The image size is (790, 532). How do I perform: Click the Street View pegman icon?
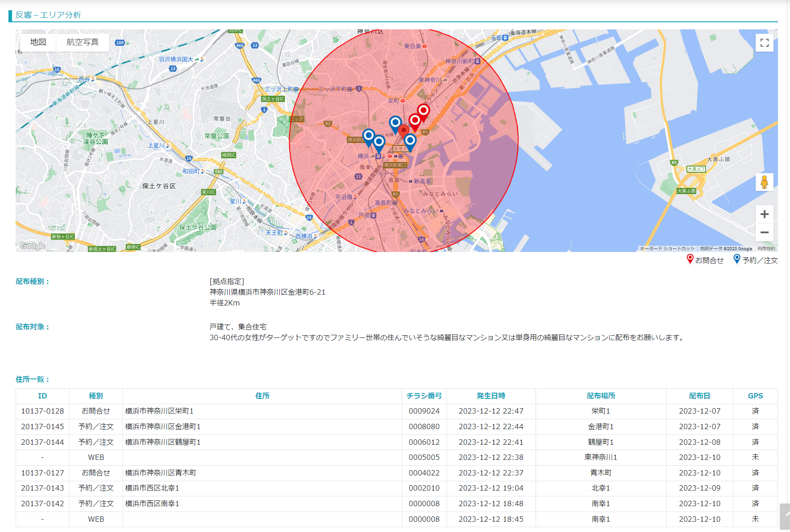[x=765, y=182]
